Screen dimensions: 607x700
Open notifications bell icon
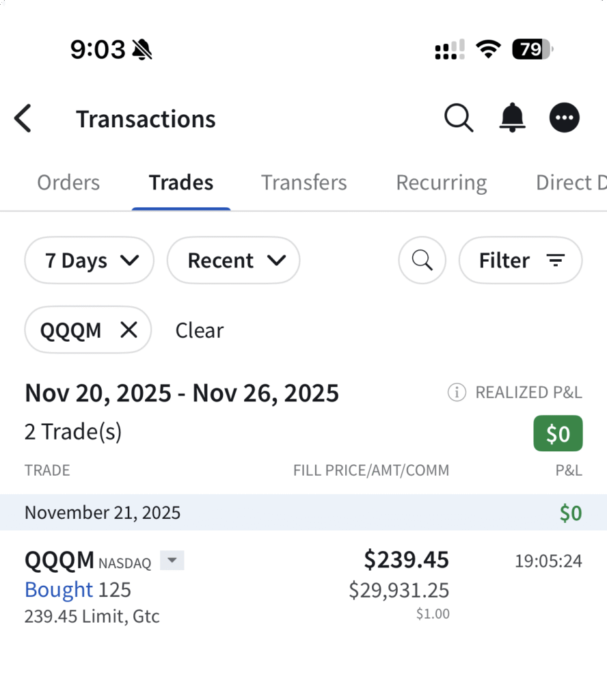point(512,118)
